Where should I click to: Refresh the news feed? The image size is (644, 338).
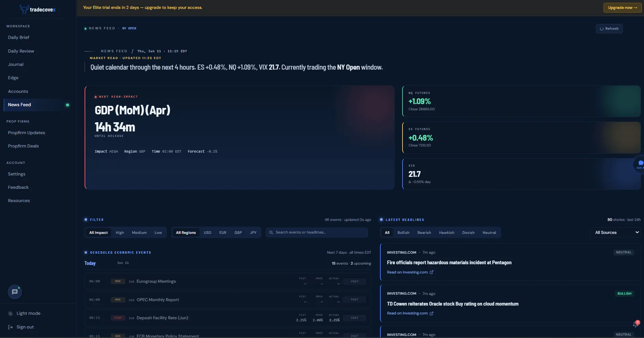pyautogui.click(x=609, y=29)
